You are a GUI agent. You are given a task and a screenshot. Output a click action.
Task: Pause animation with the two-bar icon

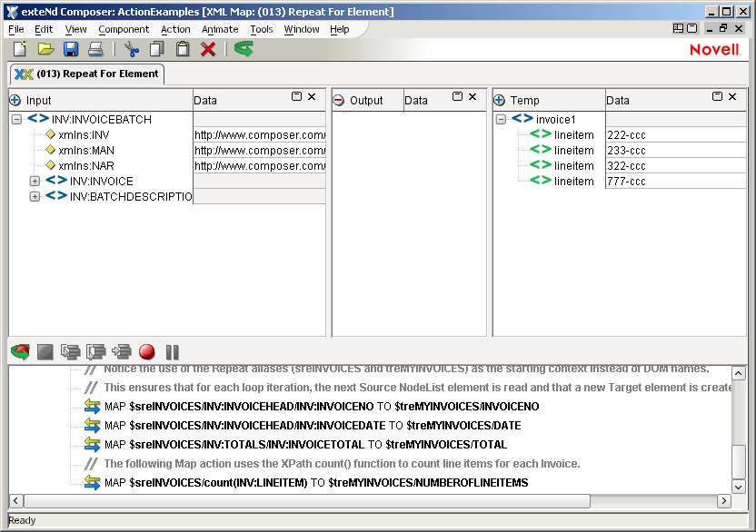click(x=172, y=351)
